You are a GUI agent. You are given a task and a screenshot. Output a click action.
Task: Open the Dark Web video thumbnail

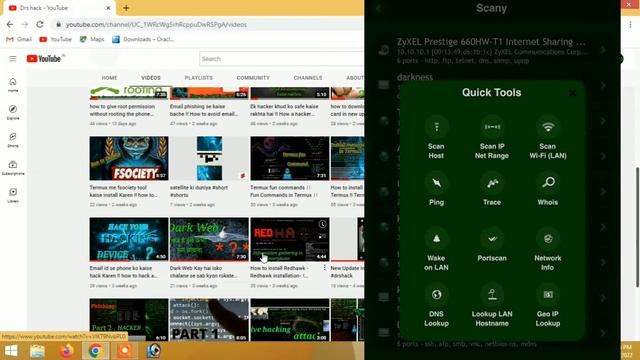(209, 239)
